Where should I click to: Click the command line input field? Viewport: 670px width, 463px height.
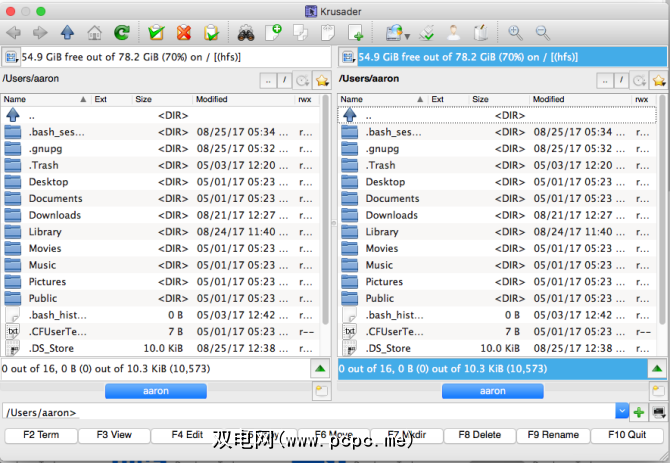(309, 412)
